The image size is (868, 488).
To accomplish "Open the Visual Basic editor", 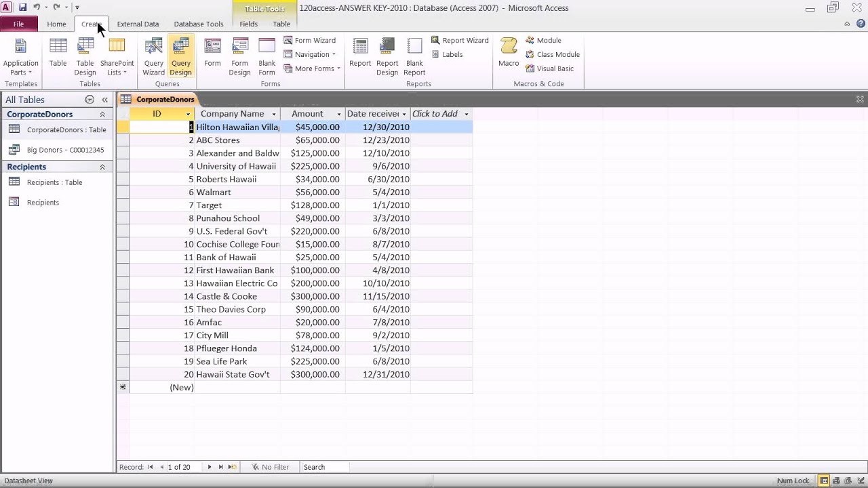I will pos(550,69).
